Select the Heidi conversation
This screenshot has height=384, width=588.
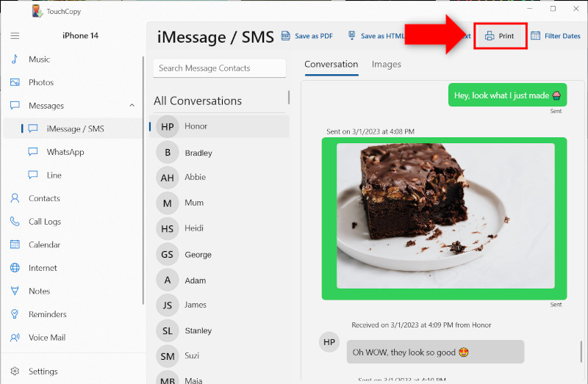pos(219,228)
